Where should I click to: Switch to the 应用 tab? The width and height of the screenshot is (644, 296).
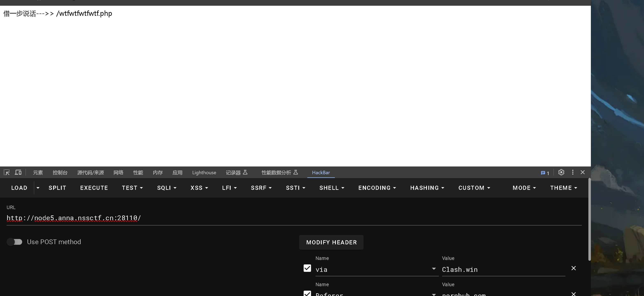tap(177, 173)
